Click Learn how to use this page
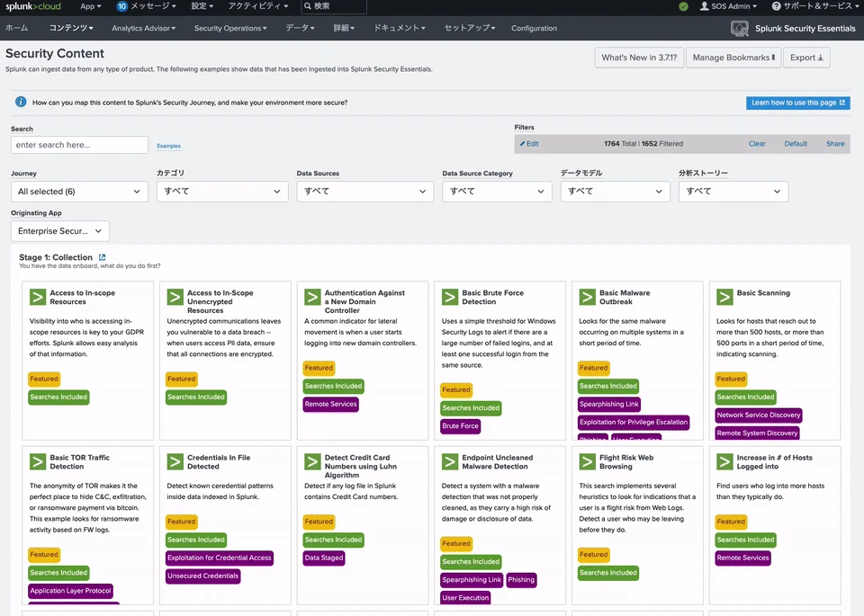Screen dimensions: 864x616 point(798,103)
